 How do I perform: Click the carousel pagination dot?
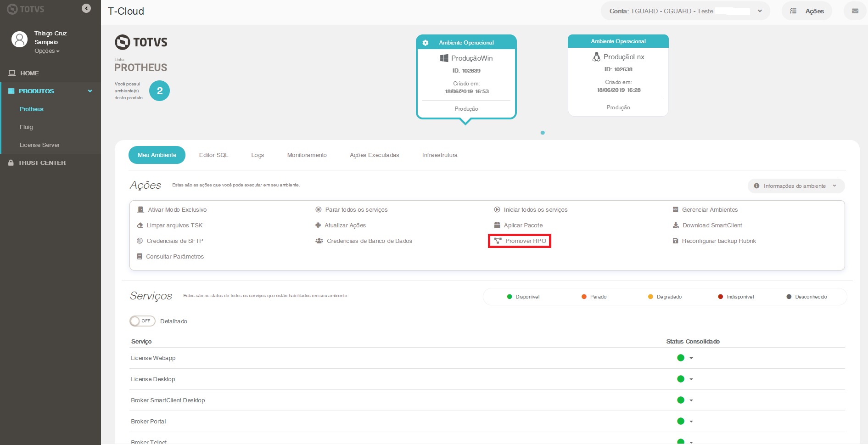tap(543, 133)
